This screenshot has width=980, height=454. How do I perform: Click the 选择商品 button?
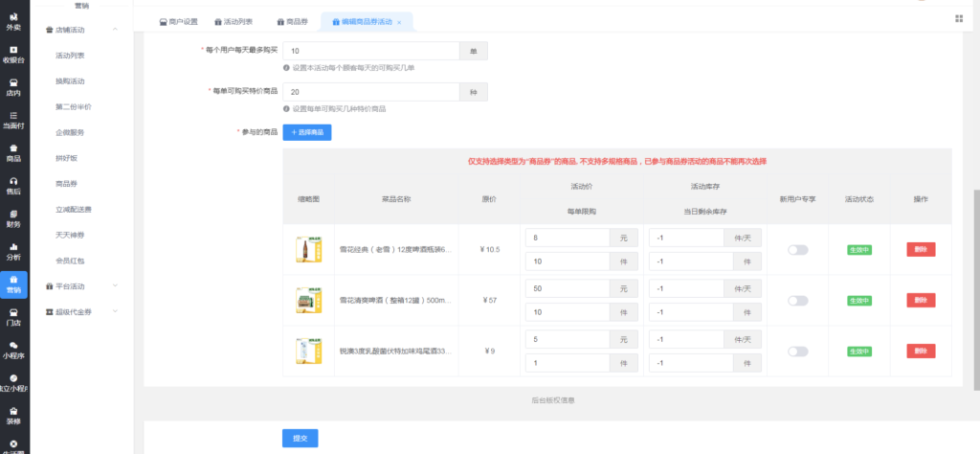pos(306,132)
